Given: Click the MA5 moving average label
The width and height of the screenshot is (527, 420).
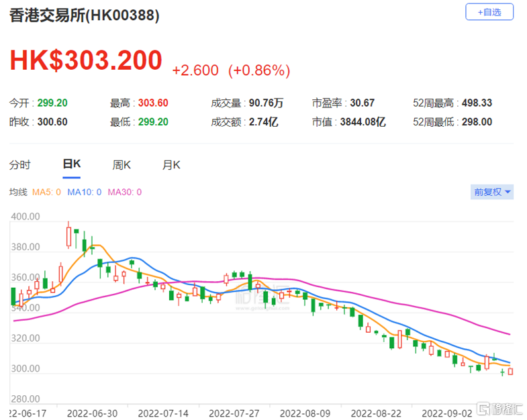Looking at the screenshot, I should pos(46,192).
